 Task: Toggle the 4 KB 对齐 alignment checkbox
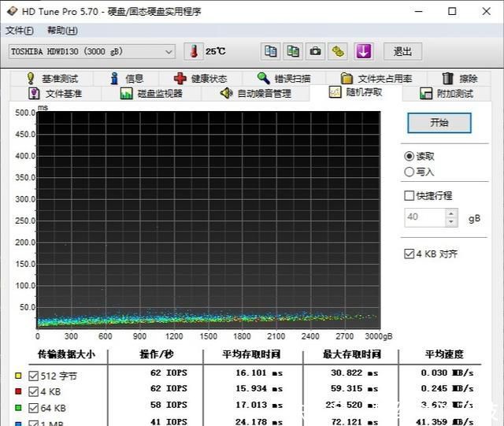pos(409,254)
